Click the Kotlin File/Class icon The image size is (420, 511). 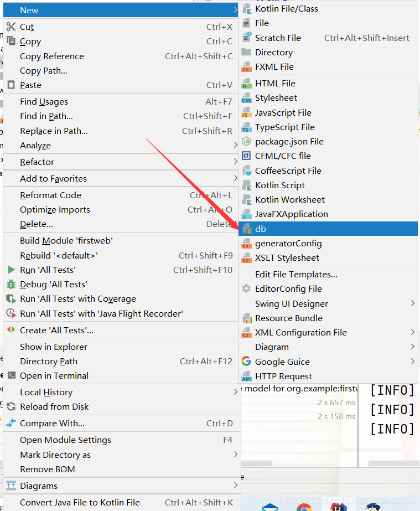(247, 9)
